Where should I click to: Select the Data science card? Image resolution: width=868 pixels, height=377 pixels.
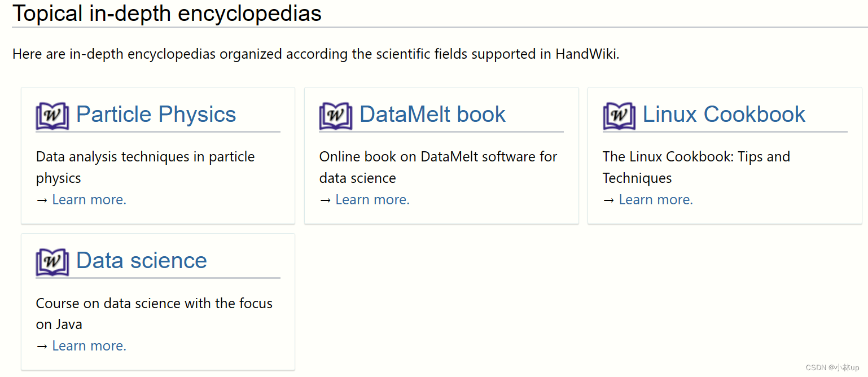[x=157, y=301]
